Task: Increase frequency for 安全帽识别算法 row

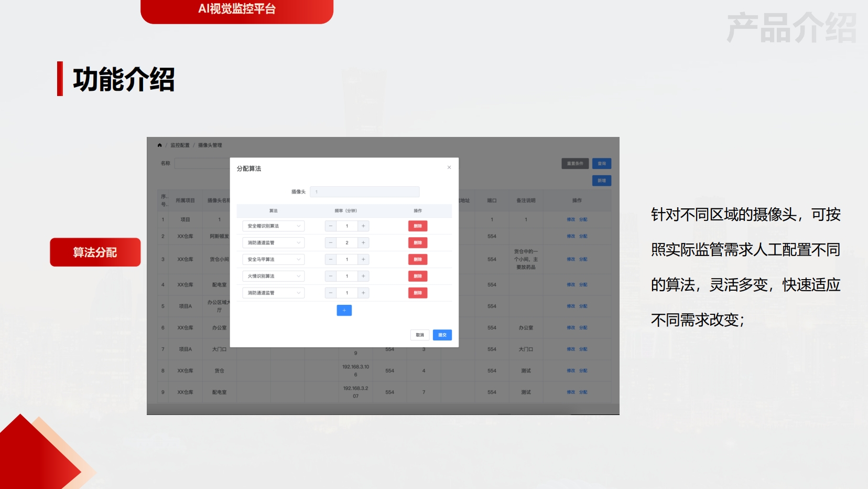Action: coord(363,226)
